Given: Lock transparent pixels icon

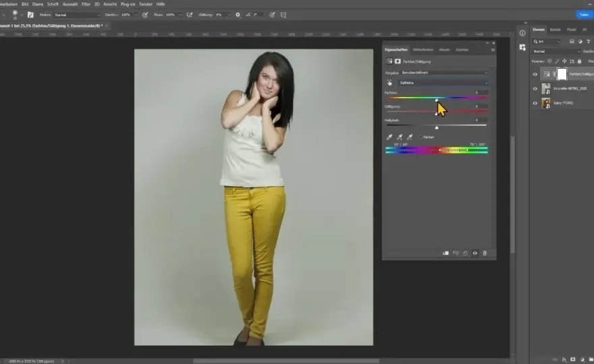Looking at the screenshot, I should [x=549, y=61].
